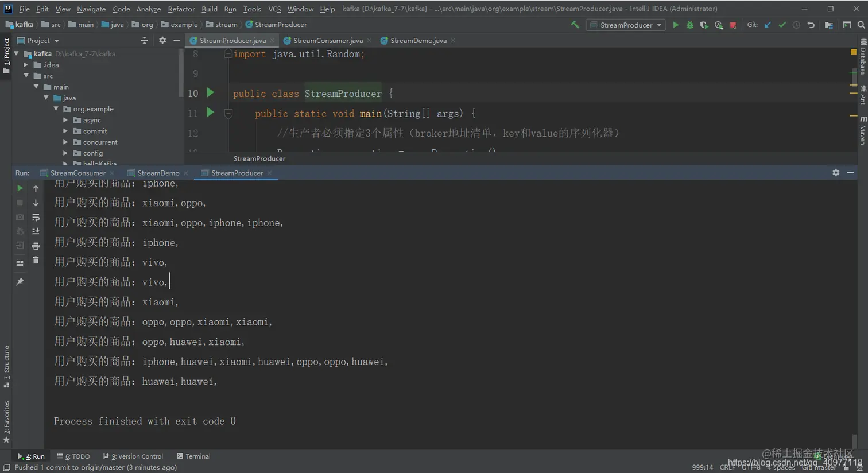Screen dimensions: 868x473
Task: Click the Down the stack trace arrow
Action: pos(36,203)
